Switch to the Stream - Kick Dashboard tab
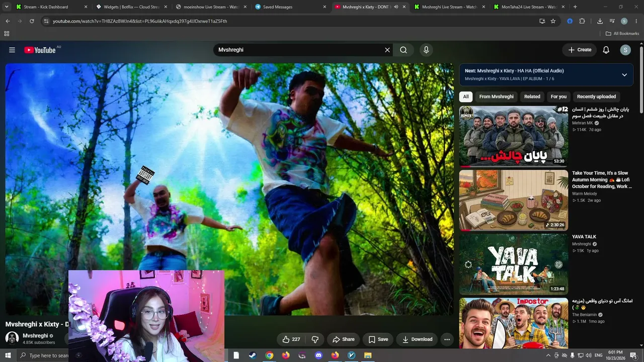This screenshot has width=644, height=362. (52, 7)
